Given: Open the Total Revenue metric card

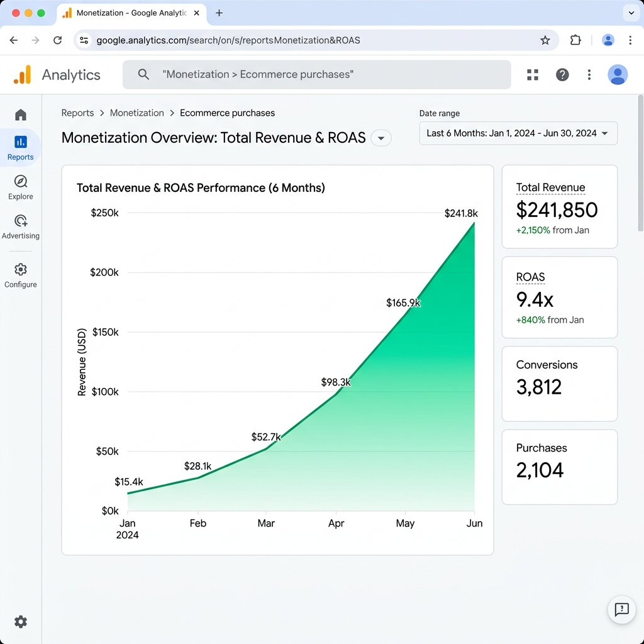Looking at the screenshot, I should [559, 206].
